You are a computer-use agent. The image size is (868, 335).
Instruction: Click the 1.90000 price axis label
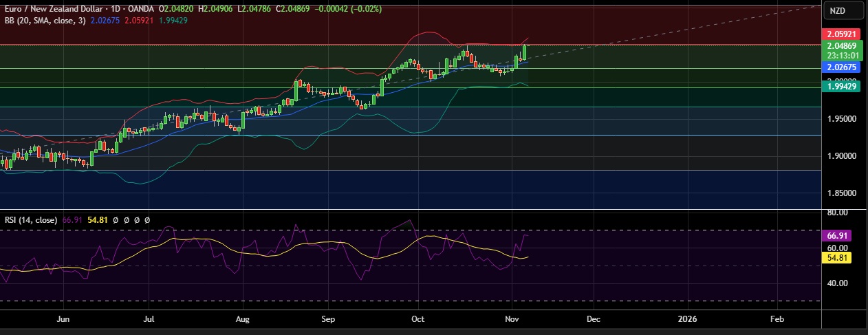pyautogui.click(x=842, y=156)
